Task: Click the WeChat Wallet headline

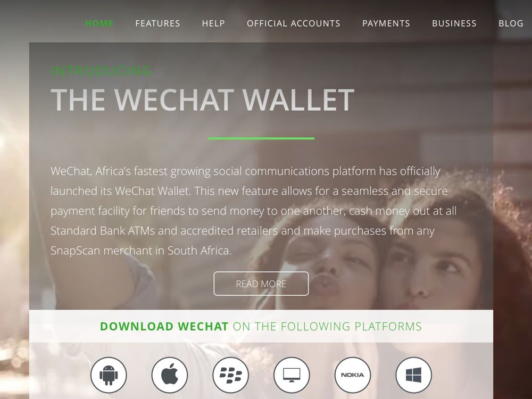Action: [203, 100]
